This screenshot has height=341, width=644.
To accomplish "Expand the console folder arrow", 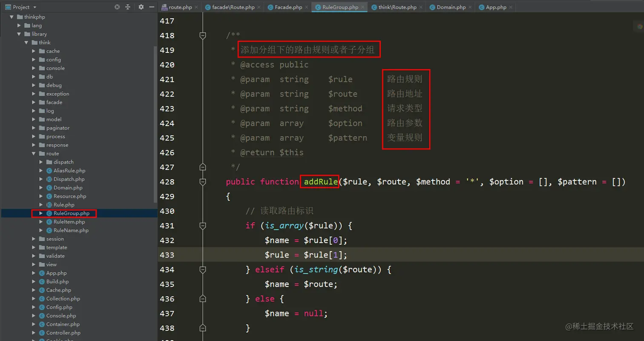I will [x=34, y=68].
